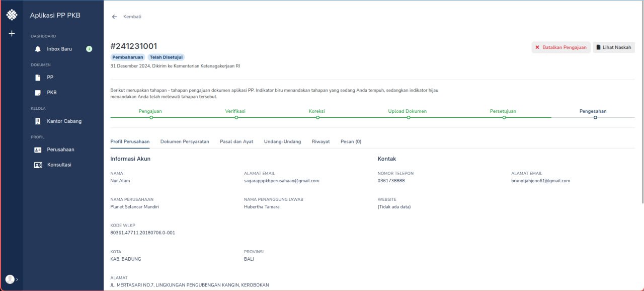Screen dimensions: 644x291
Task: Click the company name Planet Selancar Mandiri
Action: [134, 207]
